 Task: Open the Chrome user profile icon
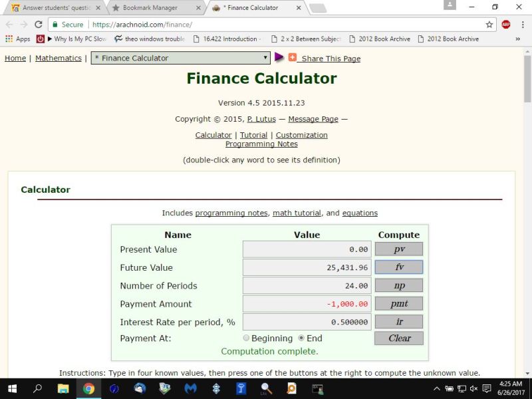pos(450,5)
